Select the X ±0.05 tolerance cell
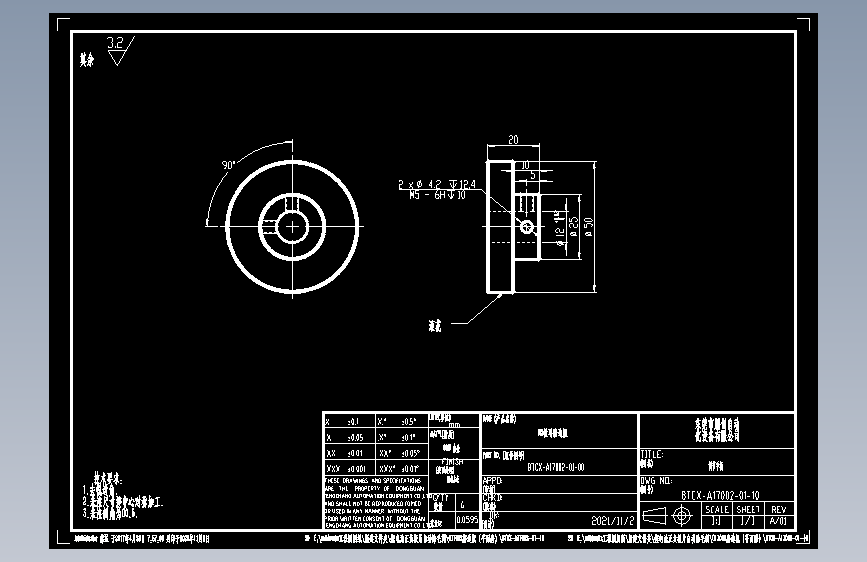 coord(349,437)
